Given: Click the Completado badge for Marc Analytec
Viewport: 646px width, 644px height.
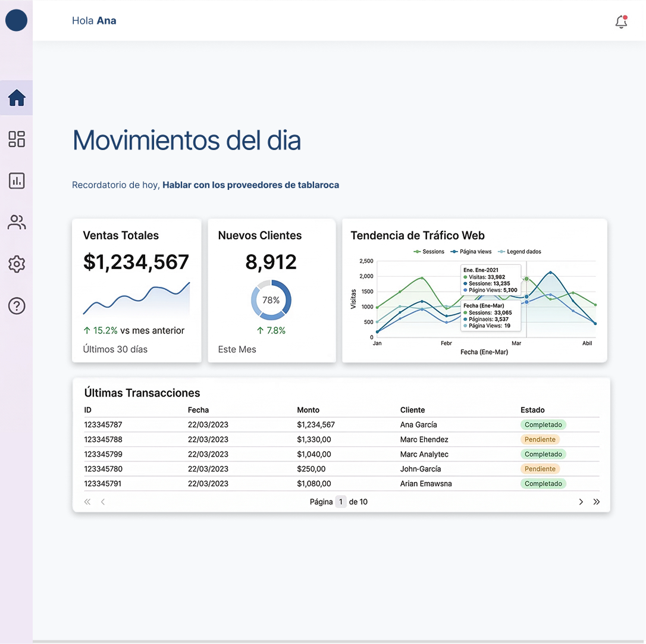Looking at the screenshot, I should 543,454.
